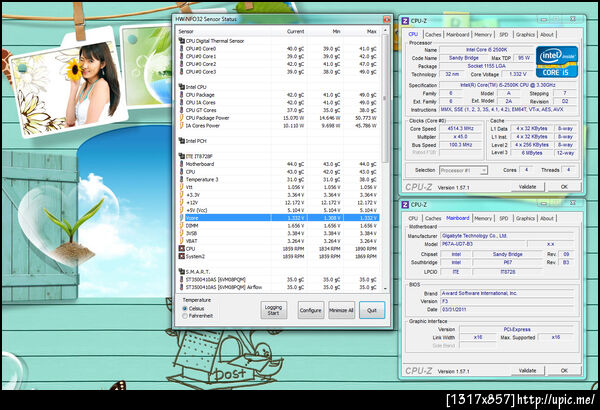
Task: Click the Minimize All button
Action: [341, 310]
